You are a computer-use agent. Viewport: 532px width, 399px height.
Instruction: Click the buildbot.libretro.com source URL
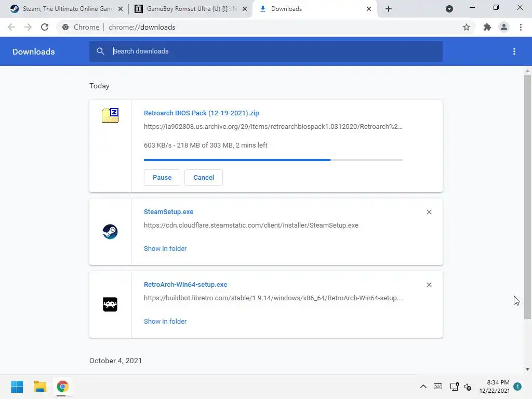pyautogui.click(x=273, y=298)
